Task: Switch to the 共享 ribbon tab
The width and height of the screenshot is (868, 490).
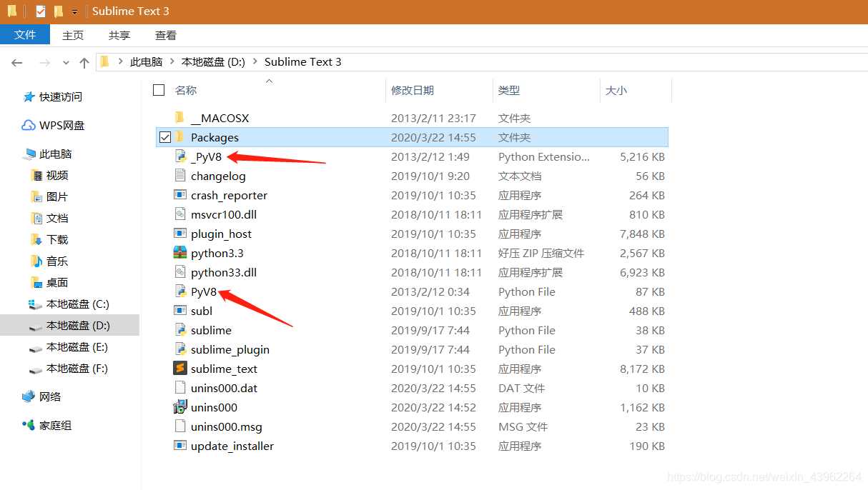Action: [119, 35]
